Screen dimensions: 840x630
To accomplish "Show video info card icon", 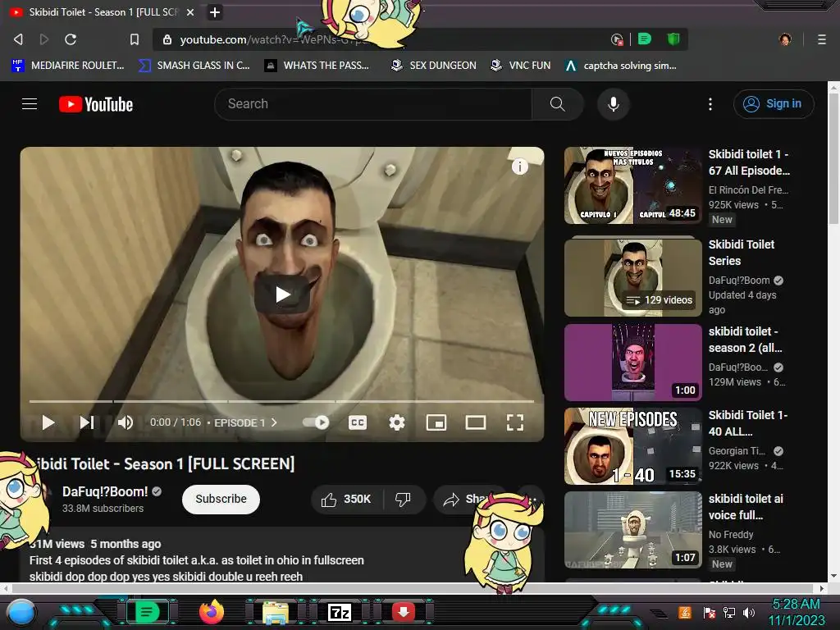I will 519,167.
